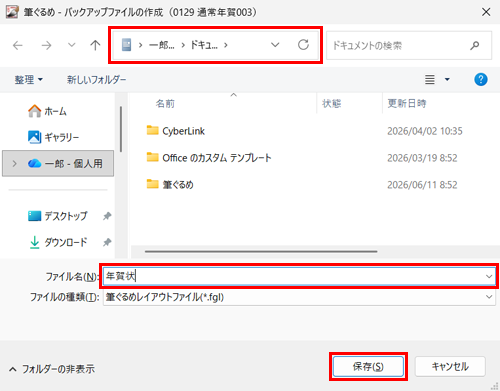Click the PC icon in address bar
Viewport: 500px width, 391px height.
[126, 45]
